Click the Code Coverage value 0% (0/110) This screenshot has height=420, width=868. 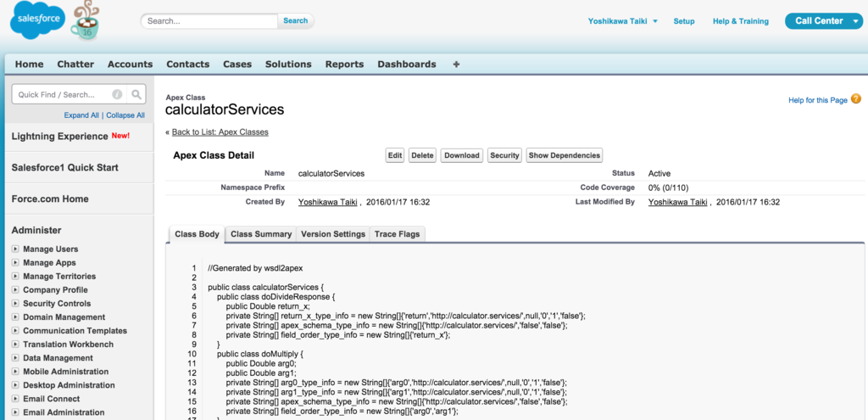pos(668,188)
